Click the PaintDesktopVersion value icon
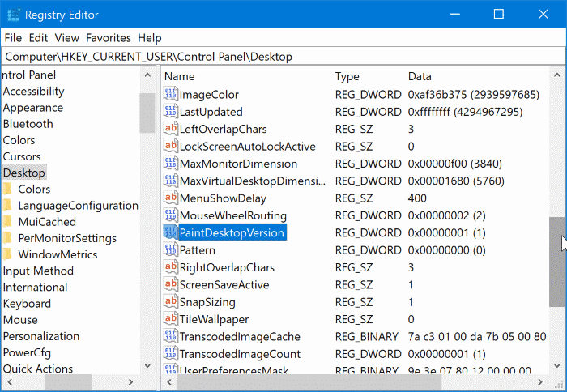Image resolution: width=567 pixels, height=392 pixels. 170,232
